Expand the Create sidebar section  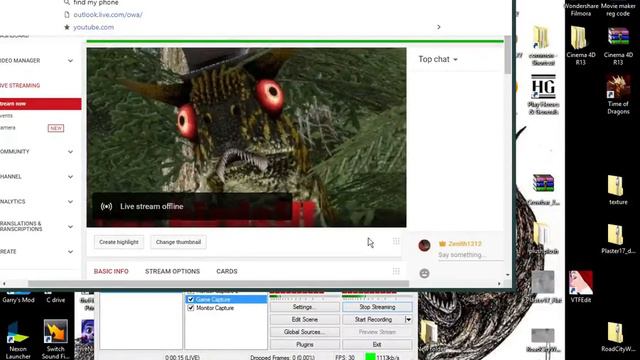point(70,252)
